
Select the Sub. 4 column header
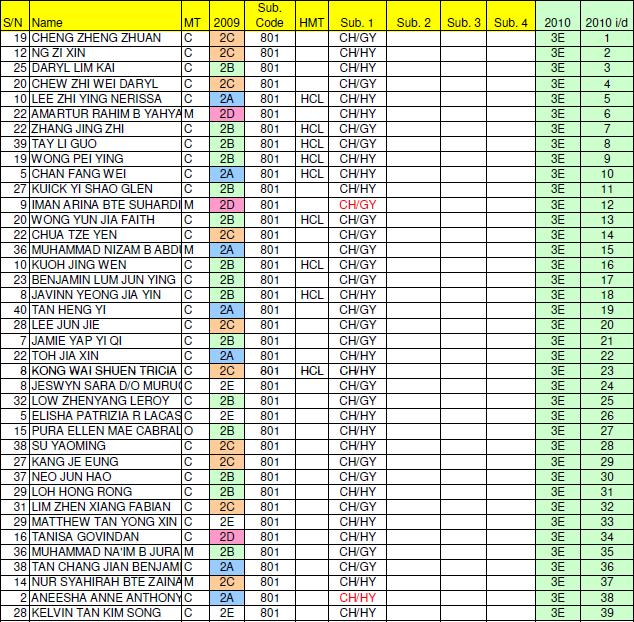click(511, 16)
